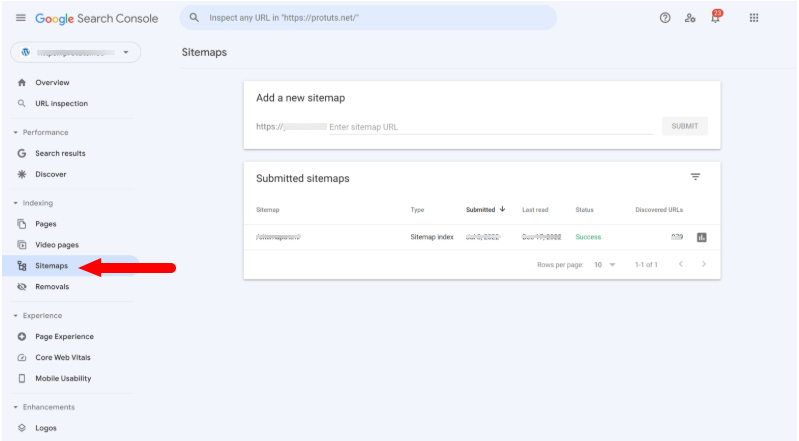The width and height of the screenshot is (799, 441).
Task: Click the URL inspection magnifier icon
Action: [x=21, y=103]
